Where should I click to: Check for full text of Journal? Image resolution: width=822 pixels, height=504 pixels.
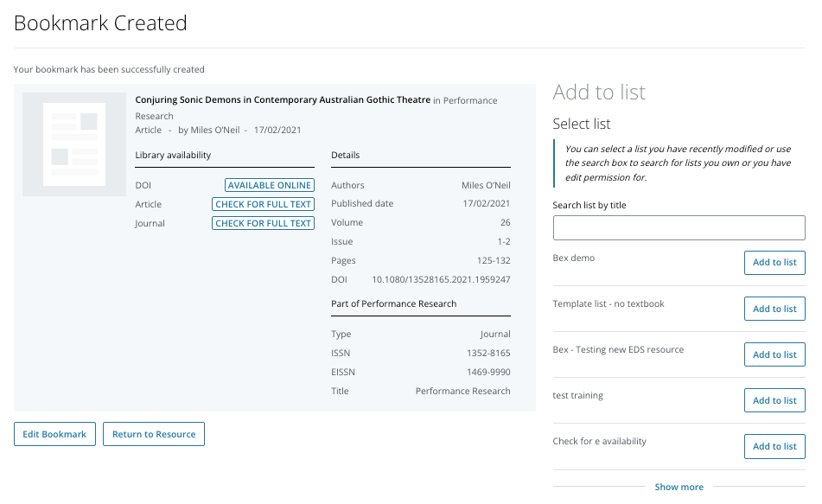[263, 223]
